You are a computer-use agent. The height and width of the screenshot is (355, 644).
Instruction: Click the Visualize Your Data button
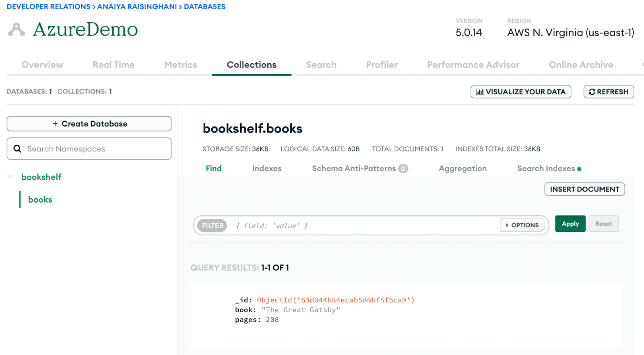pos(521,92)
